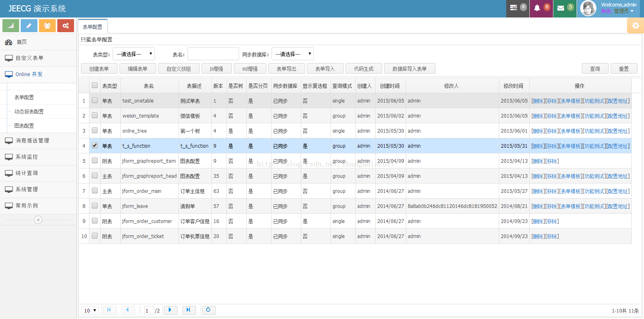Click the admin user avatar
The height and width of the screenshot is (319, 644).
588,8
